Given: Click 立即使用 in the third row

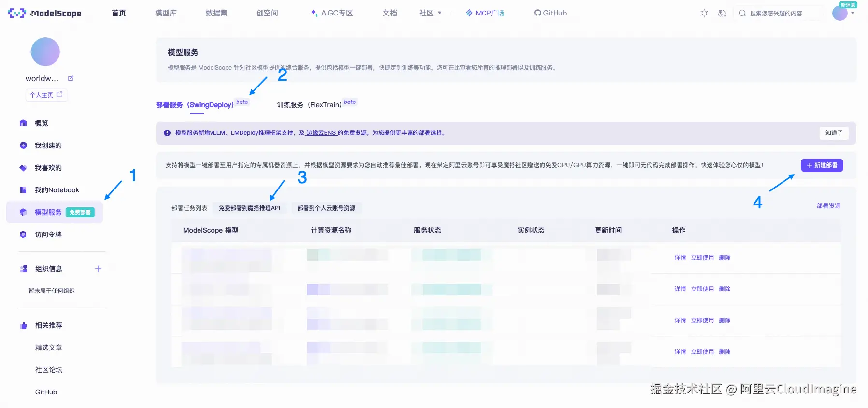Looking at the screenshot, I should [702, 321].
